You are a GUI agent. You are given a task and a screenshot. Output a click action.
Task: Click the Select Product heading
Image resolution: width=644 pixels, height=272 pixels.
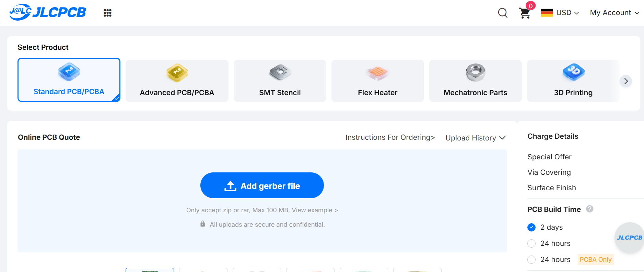pos(43,47)
